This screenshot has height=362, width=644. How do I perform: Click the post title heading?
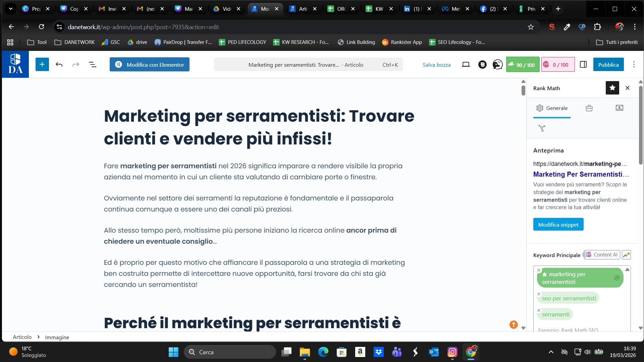[x=259, y=127]
